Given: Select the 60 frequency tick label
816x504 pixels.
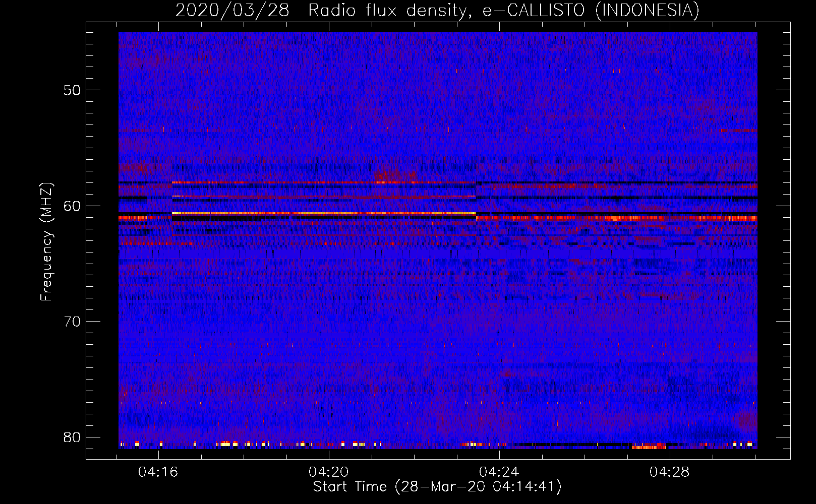Looking at the screenshot, I should pos(72,206).
